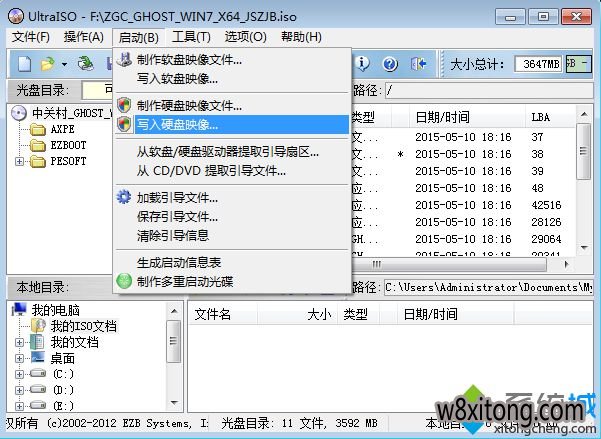Screen dimensions: 601x439
Task: Click the 我的电脑 computer icon
Action: pyautogui.click(x=19, y=309)
